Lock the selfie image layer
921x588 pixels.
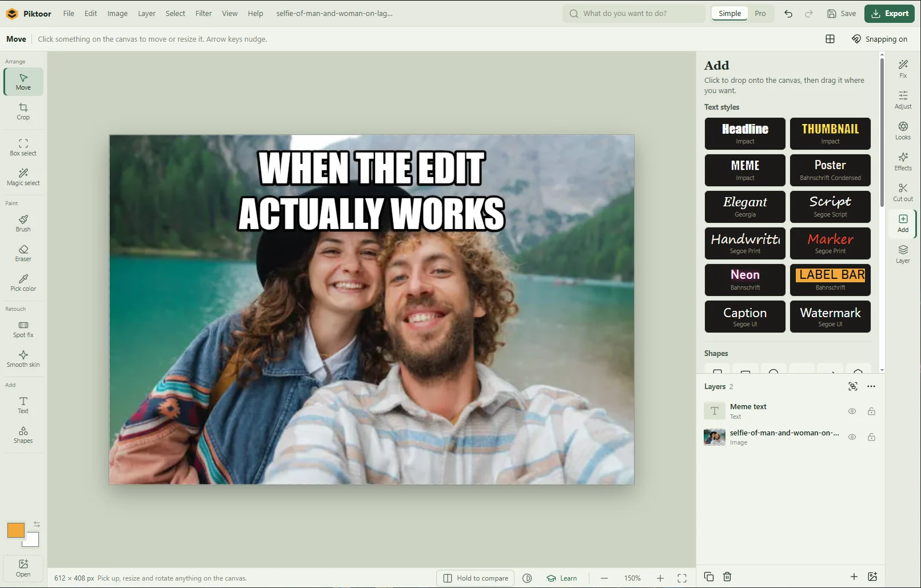click(871, 437)
